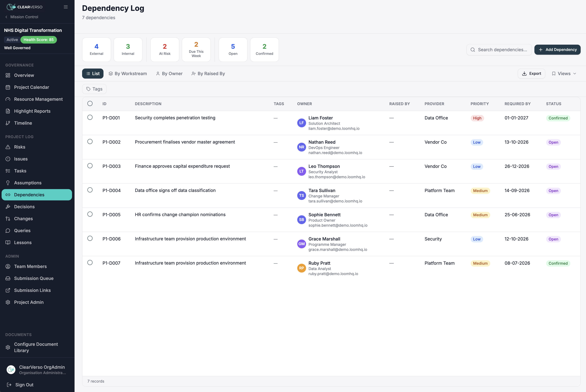Screen dimensions: 586x392
Task: Select row P1-D002 checkbox
Action: point(90,142)
